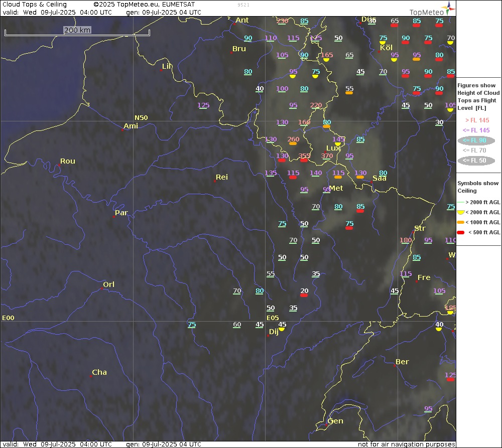The image size is (502, 448).
Task: Select the Bru city label
Action: coord(239,49)
